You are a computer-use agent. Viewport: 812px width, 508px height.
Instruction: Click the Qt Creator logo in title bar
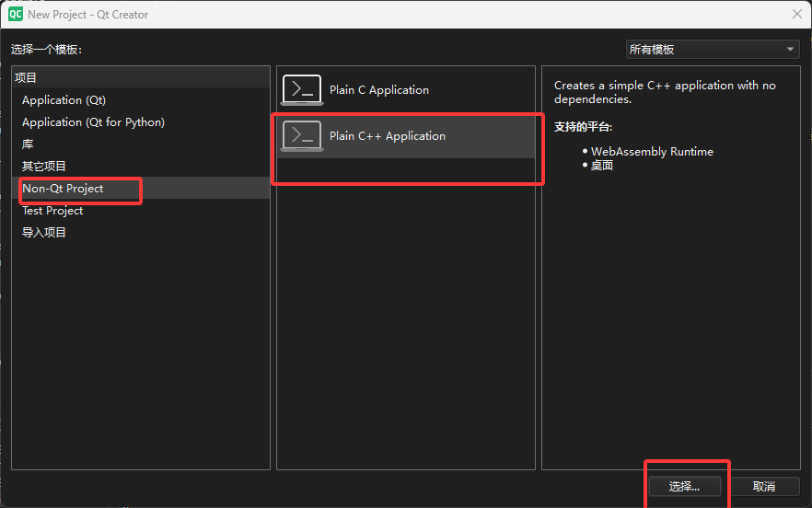tap(16, 14)
